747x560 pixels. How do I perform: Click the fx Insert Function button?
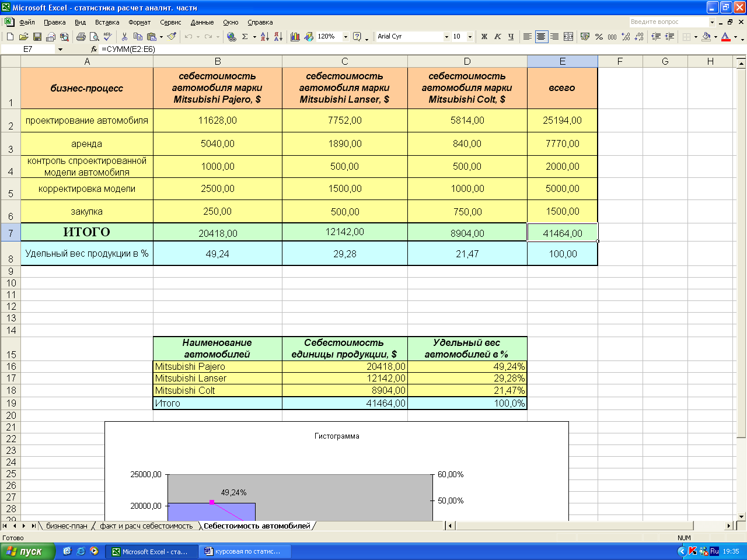coord(94,50)
